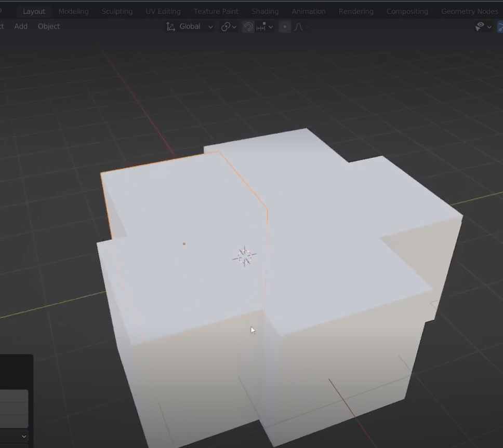The height and width of the screenshot is (448, 503).
Task: Switch to the Layout workspace tab
Action: pos(34,11)
